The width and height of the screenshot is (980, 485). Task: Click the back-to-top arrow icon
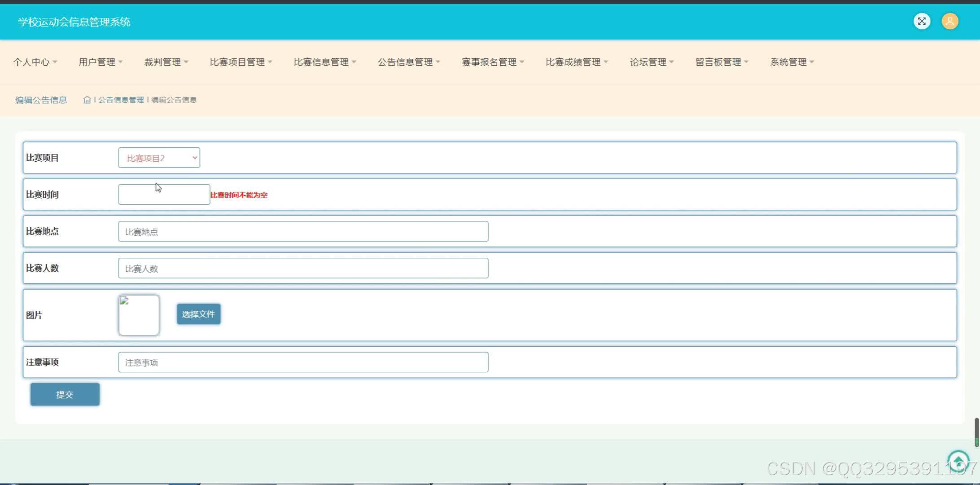coord(958,461)
